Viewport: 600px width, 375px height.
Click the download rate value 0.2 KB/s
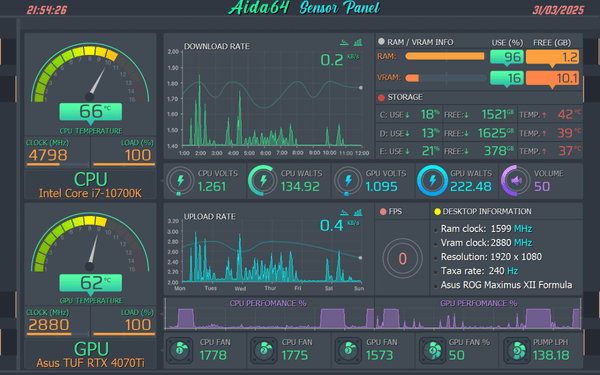pos(340,59)
